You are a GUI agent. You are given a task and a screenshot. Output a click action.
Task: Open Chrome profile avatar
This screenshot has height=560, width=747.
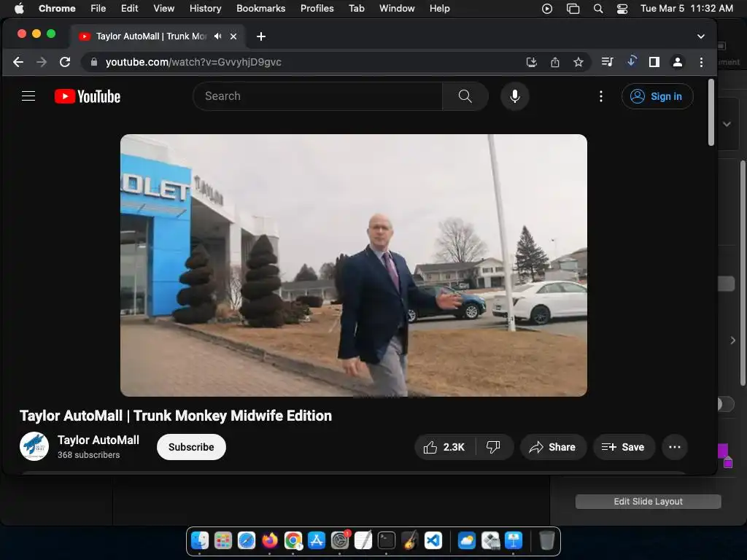(678, 62)
